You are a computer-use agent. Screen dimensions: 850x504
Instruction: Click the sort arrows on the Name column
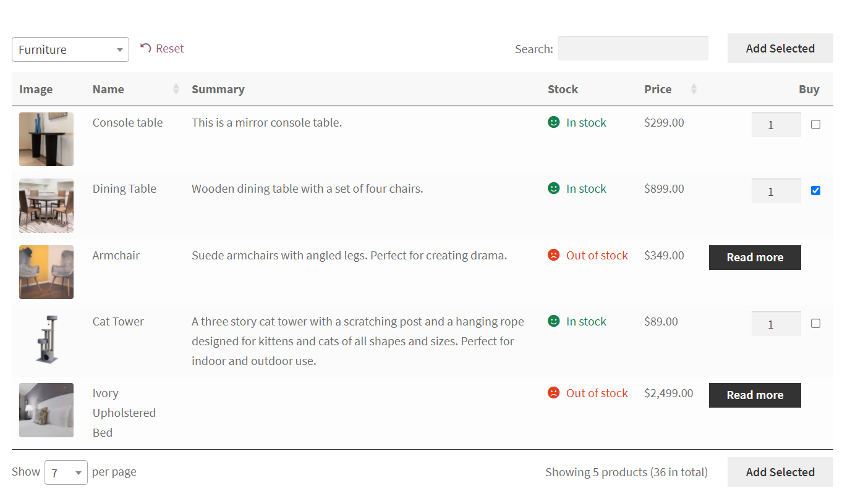click(x=176, y=89)
